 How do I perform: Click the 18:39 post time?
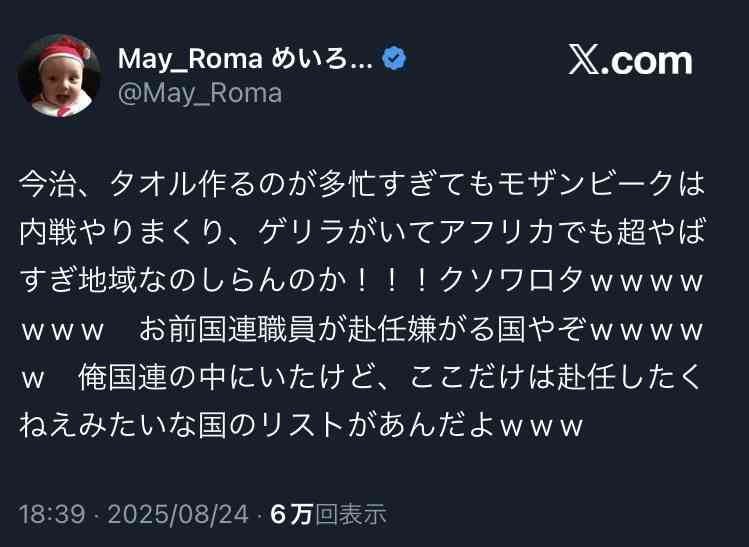[x=52, y=515]
